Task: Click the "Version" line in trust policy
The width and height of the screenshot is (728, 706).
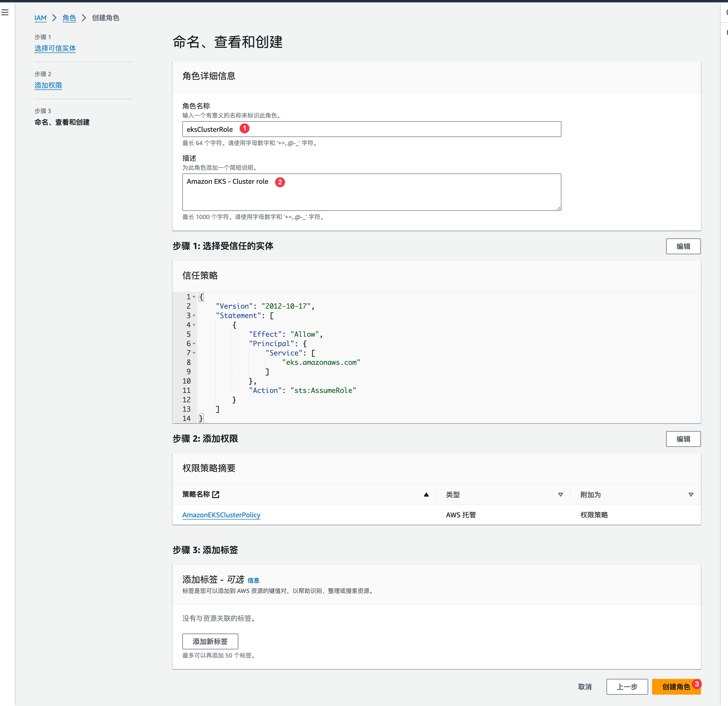Action: 265,306
